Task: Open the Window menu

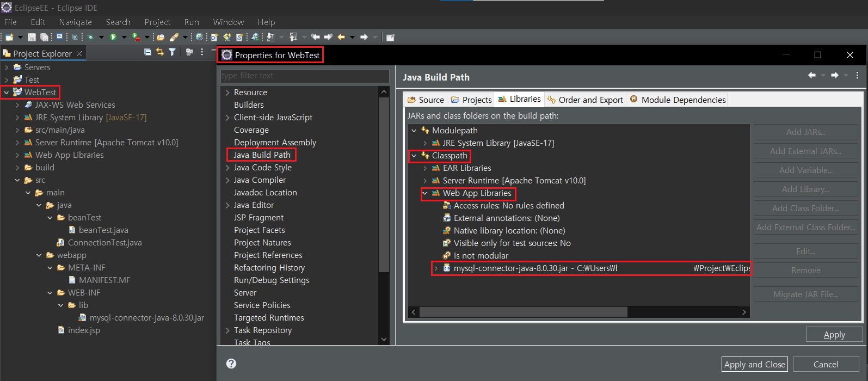Action: [228, 22]
